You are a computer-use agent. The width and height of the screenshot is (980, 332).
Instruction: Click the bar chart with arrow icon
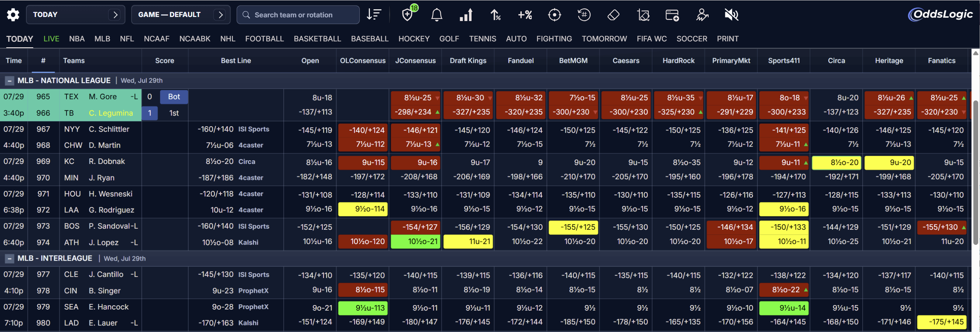[466, 15]
